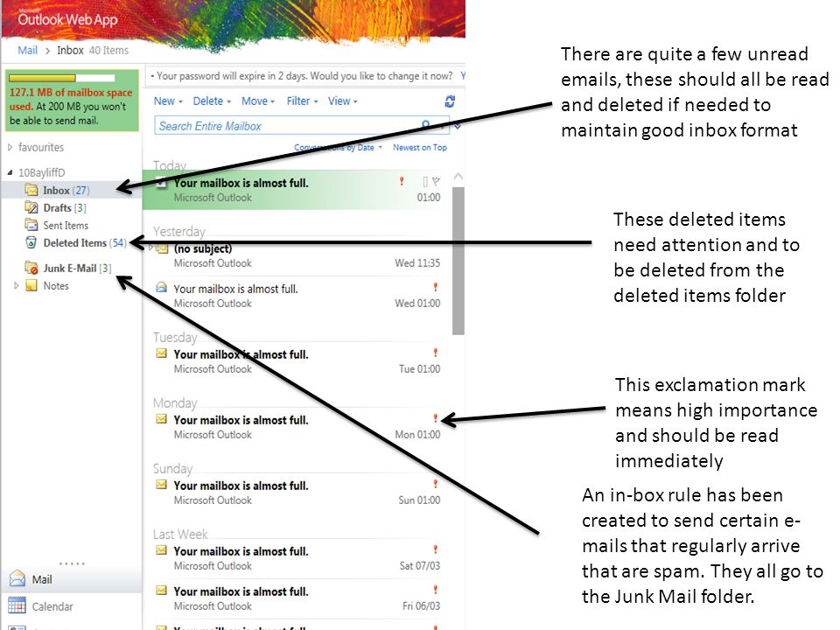Click the flag icon on today's message
The width and height of the screenshot is (840, 630).
(437, 182)
